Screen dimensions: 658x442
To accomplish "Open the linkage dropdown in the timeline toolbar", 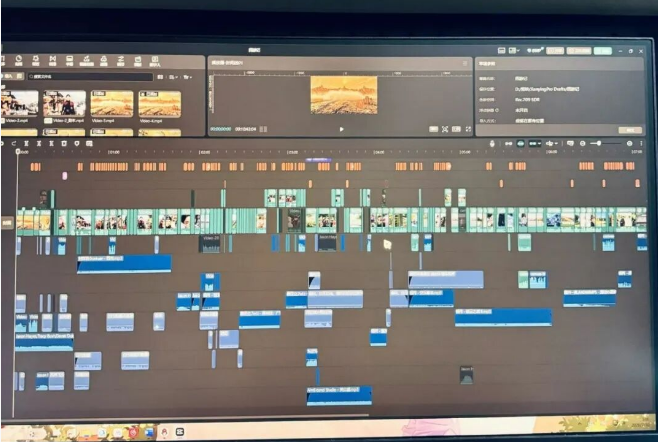I will click(535, 144).
